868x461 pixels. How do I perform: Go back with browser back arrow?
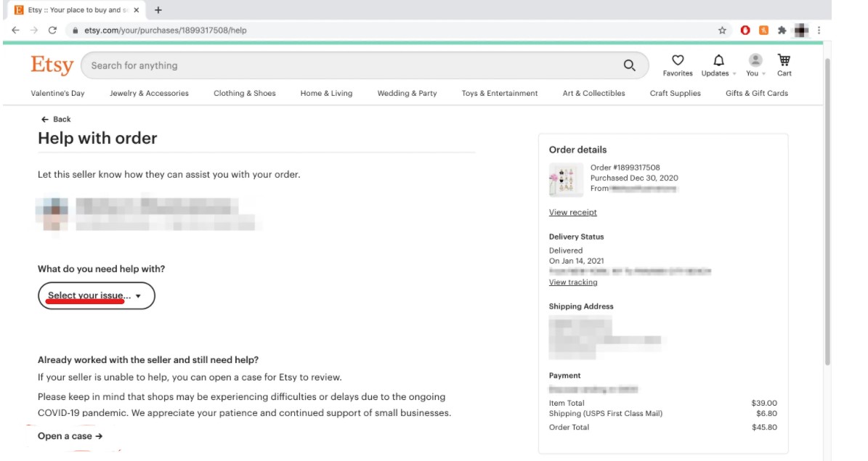click(15, 30)
